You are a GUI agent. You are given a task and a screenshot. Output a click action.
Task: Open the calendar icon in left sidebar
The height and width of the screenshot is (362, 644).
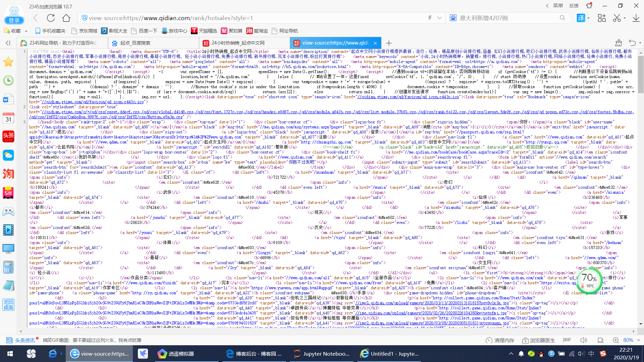point(8,118)
